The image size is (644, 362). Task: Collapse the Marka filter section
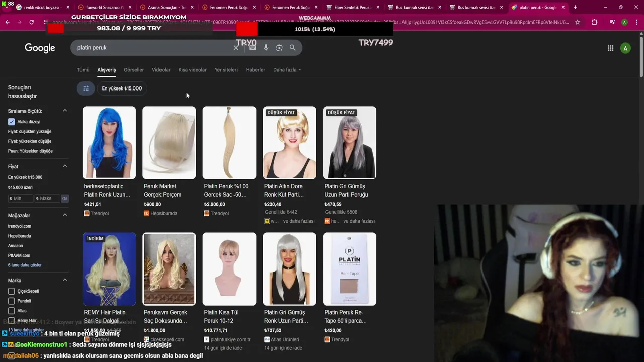tap(65, 280)
